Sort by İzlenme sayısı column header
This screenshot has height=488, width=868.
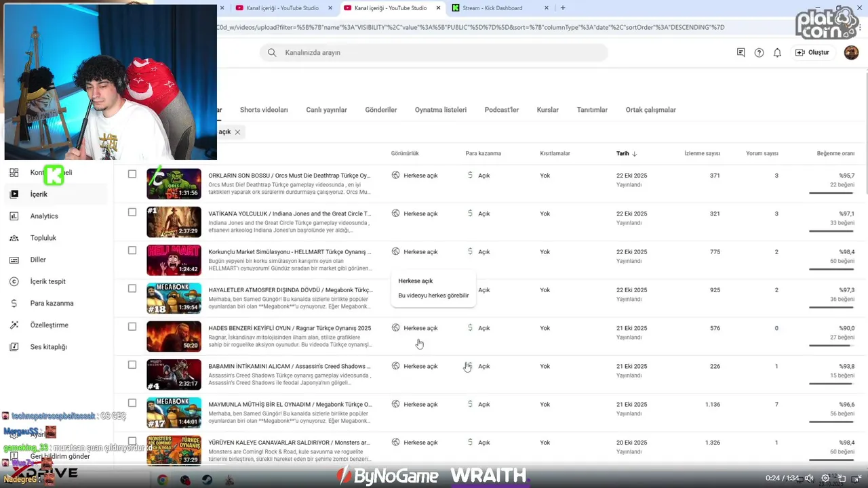(x=703, y=154)
